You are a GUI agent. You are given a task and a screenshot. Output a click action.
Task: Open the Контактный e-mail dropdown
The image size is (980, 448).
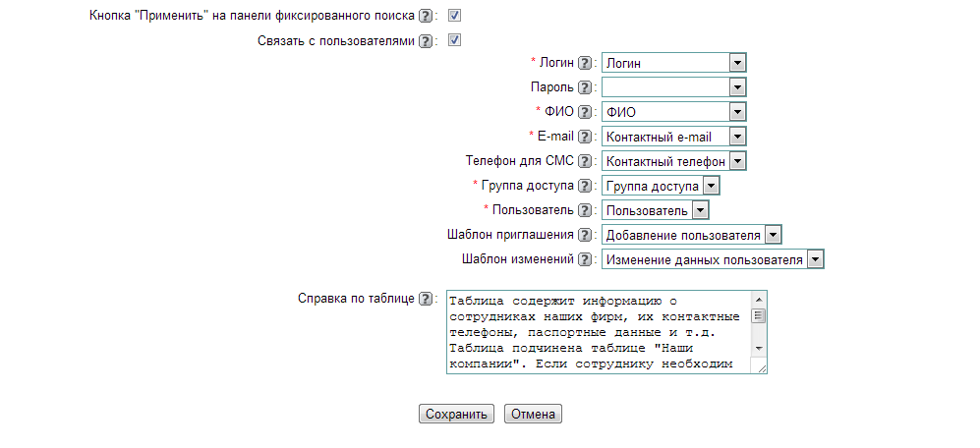(737, 137)
